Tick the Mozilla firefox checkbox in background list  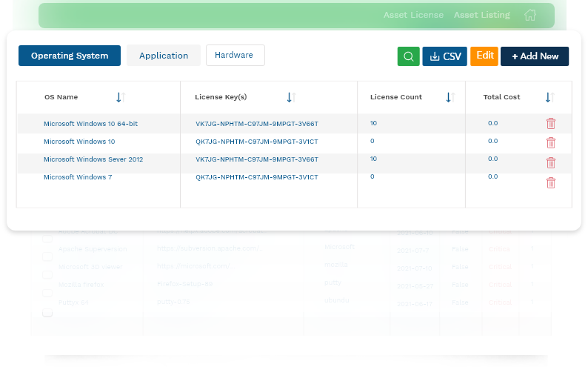point(47,293)
